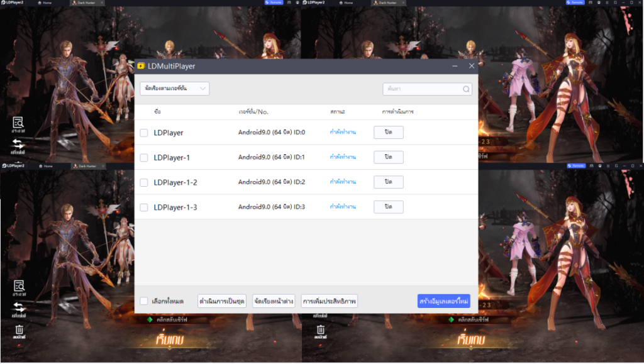Click the จัดเรียงหน้าต่าง arrange windows button
The width and height of the screenshot is (644, 364).
tap(274, 301)
